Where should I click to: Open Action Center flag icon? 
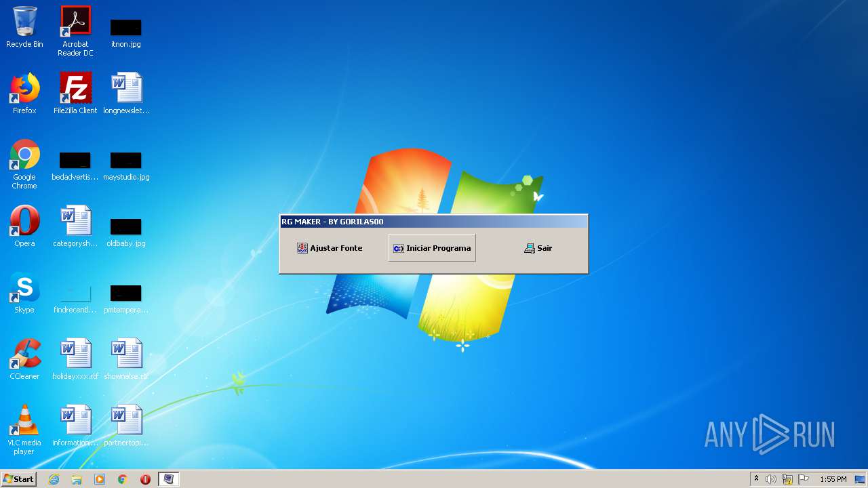pyautogui.click(x=804, y=479)
